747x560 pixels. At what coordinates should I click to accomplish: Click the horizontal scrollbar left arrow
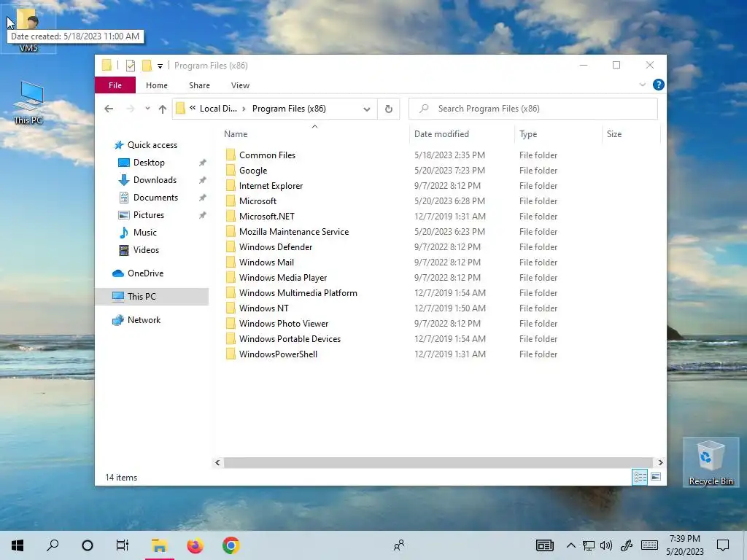point(217,462)
